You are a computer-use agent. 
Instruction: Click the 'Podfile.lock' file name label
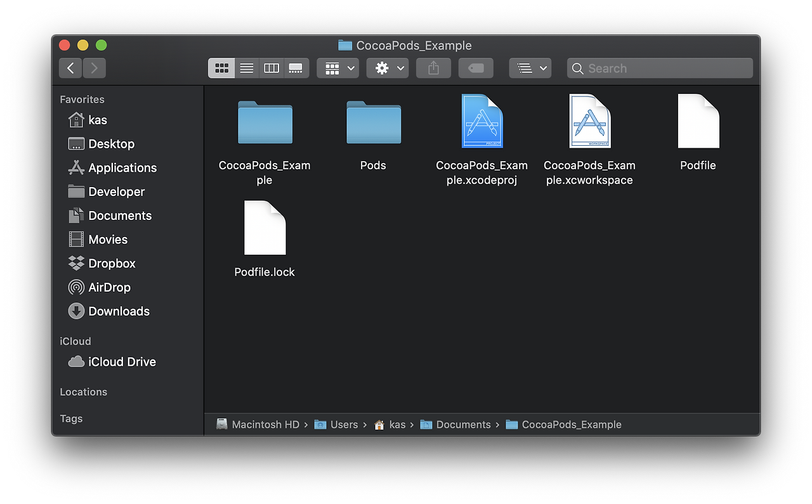pyautogui.click(x=265, y=272)
